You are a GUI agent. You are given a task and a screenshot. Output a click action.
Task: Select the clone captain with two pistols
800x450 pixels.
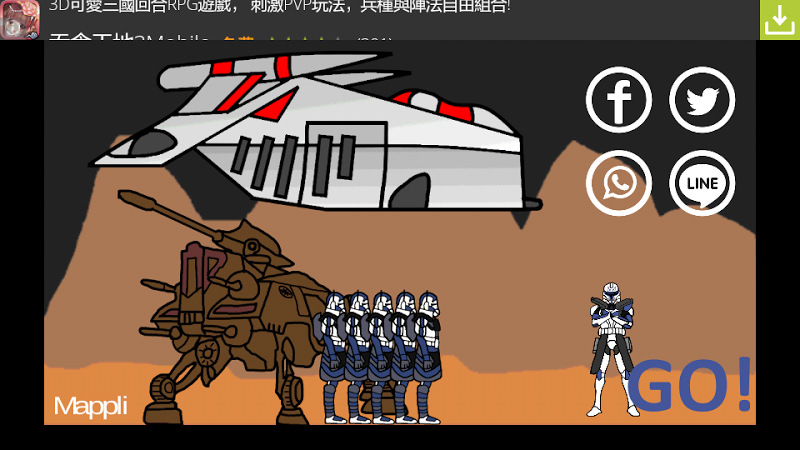[x=612, y=350]
